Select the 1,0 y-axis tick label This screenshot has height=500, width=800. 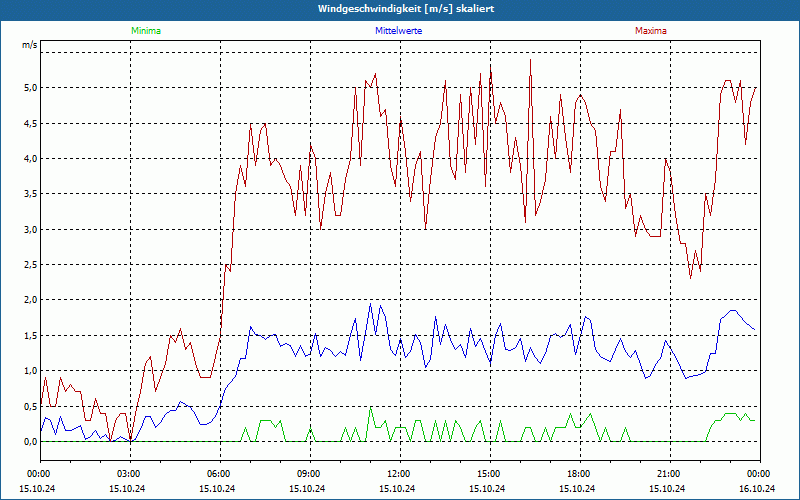[31, 371]
